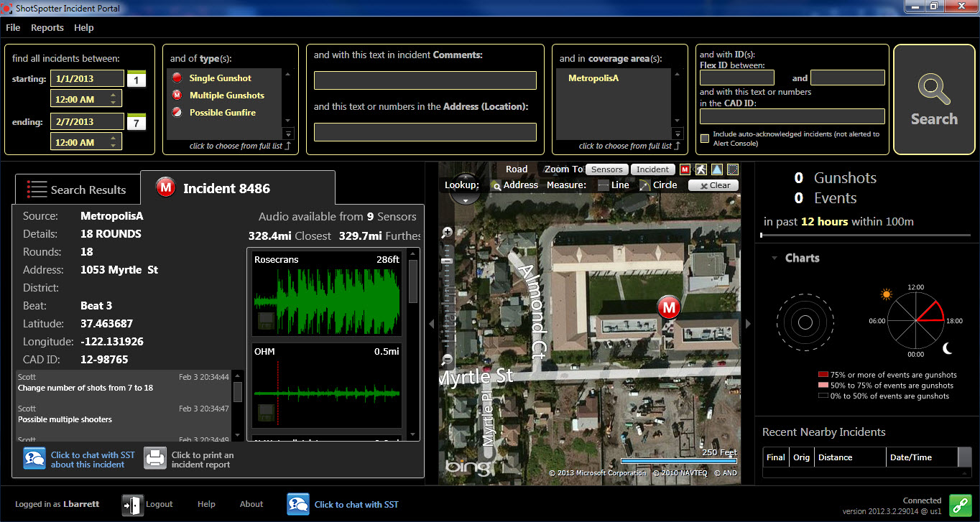Click the red M incident marker icon
The width and height of the screenshot is (980, 522).
(668, 307)
